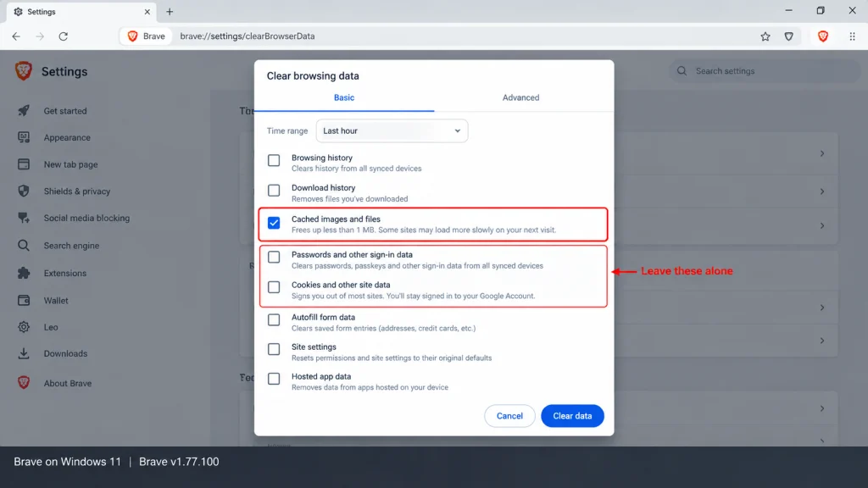This screenshot has height=488, width=868.
Task: Open Appearance settings section
Action: pos(67,137)
